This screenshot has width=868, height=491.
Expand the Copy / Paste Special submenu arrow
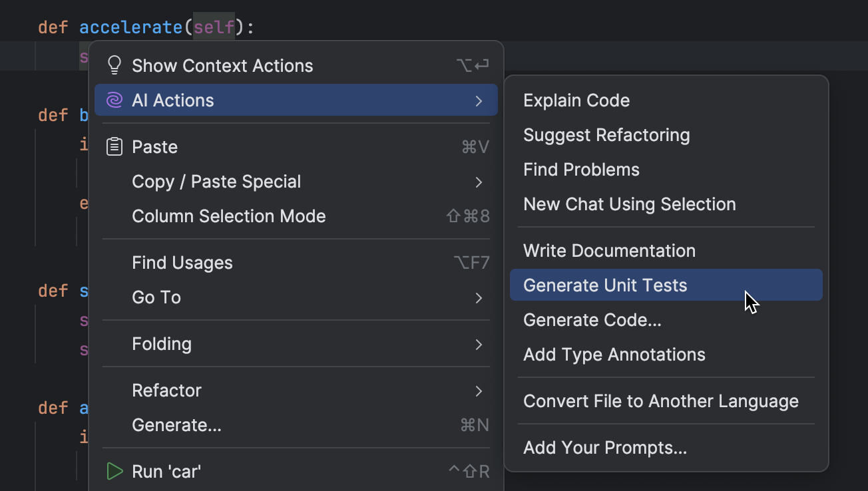[479, 182]
